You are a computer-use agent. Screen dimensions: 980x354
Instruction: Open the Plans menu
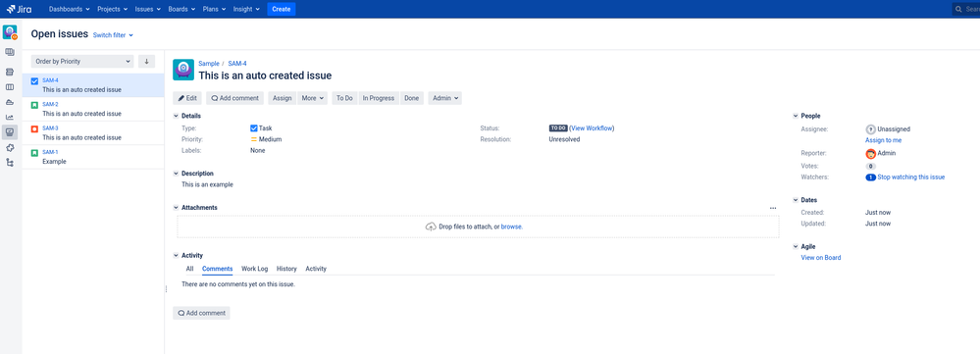click(214, 9)
